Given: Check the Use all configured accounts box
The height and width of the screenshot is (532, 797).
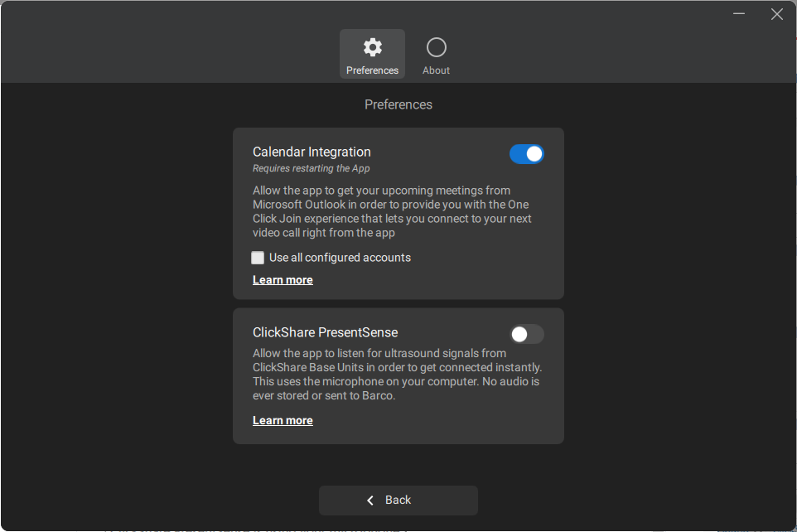Looking at the screenshot, I should pos(258,258).
